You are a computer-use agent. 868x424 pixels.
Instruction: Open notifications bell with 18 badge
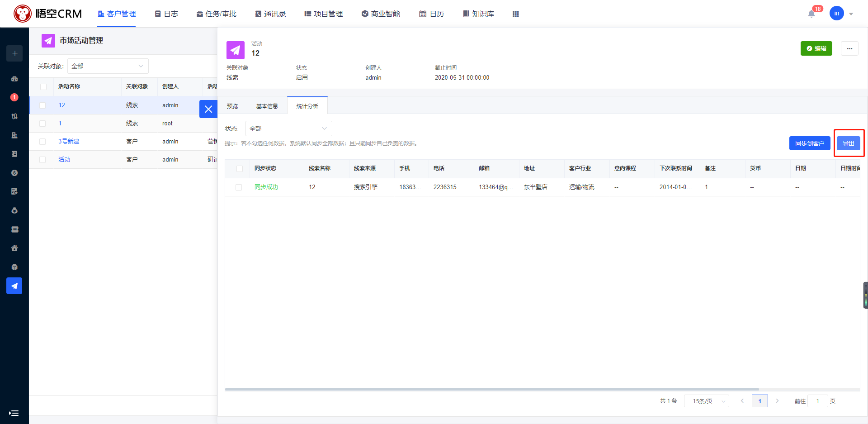[x=811, y=14]
